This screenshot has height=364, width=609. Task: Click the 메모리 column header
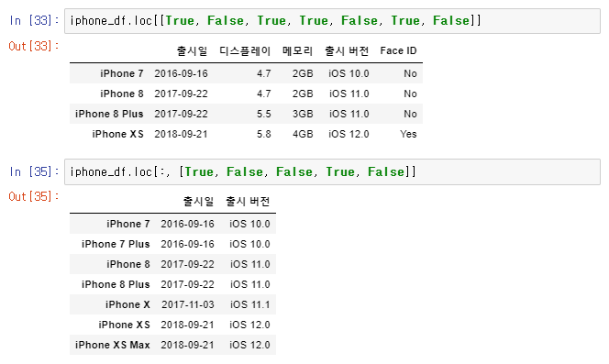[x=297, y=51]
